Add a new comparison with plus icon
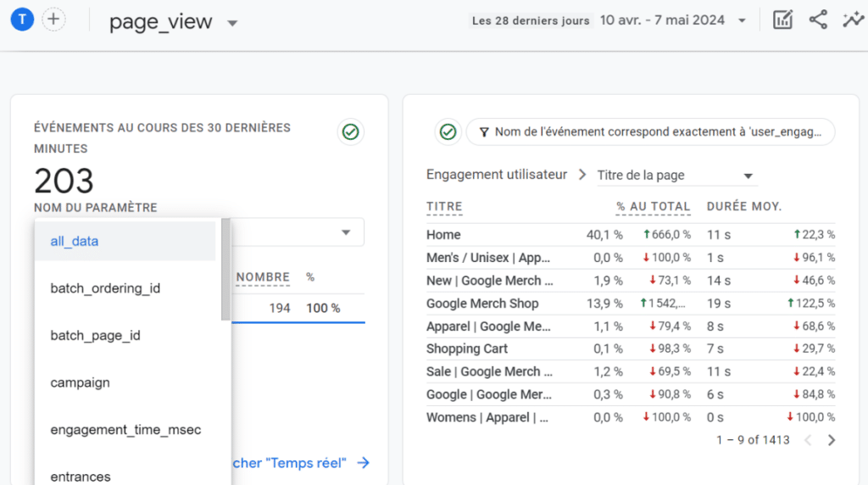 [53, 20]
